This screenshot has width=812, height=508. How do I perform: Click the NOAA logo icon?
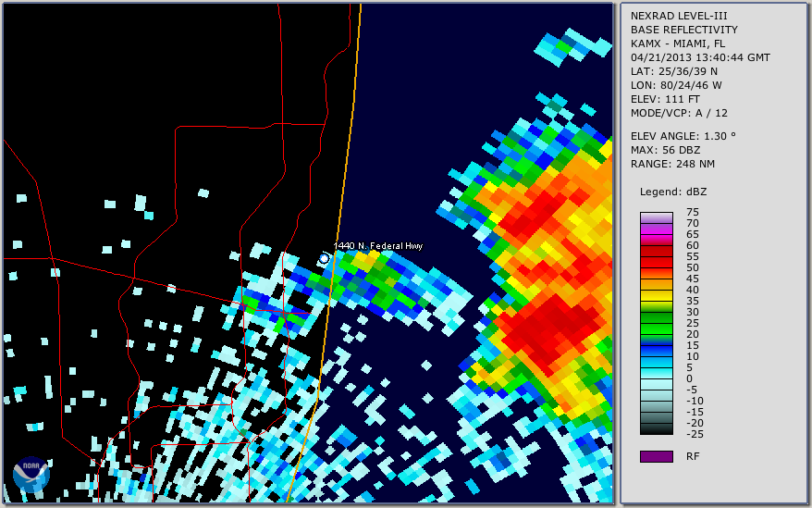31,475
